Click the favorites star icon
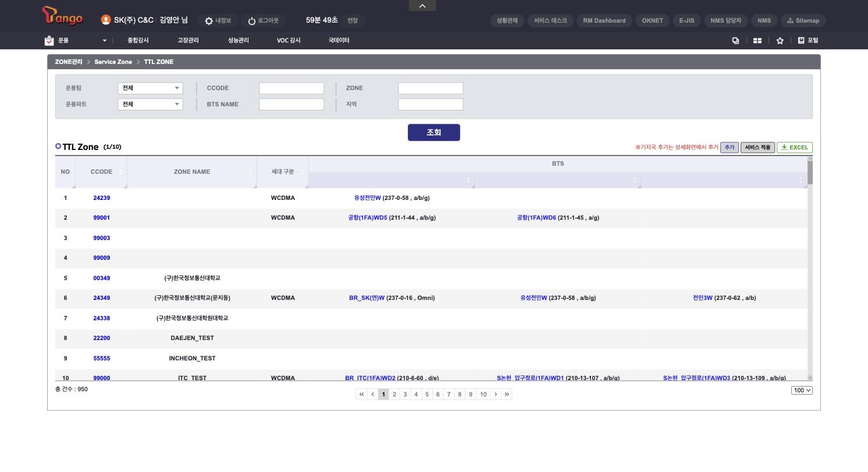The width and height of the screenshot is (868, 472). click(780, 41)
